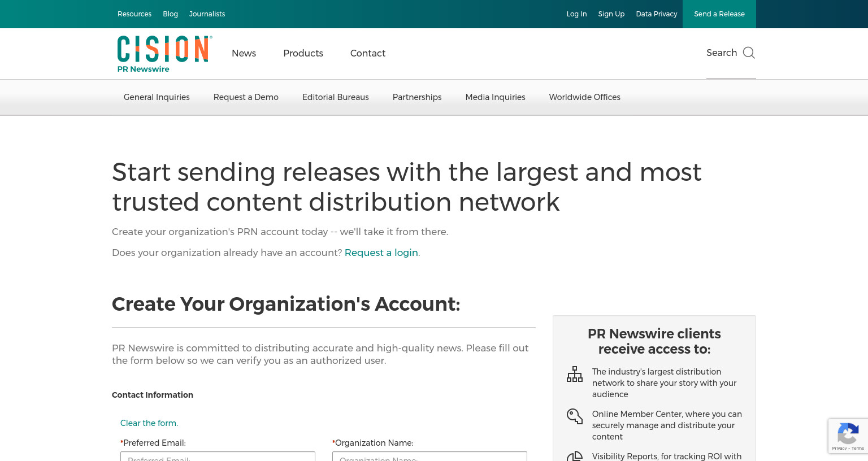
Task: Focus the Preferred Email input field
Action: [x=218, y=456]
